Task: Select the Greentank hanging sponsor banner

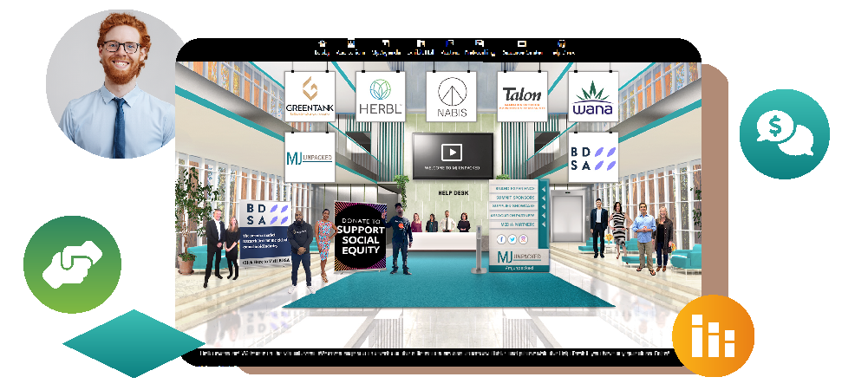Action: [x=310, y=97]
